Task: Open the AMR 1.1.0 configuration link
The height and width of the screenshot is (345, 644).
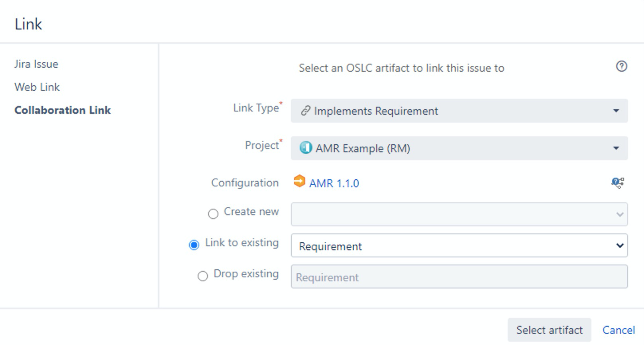Action: 334,183
